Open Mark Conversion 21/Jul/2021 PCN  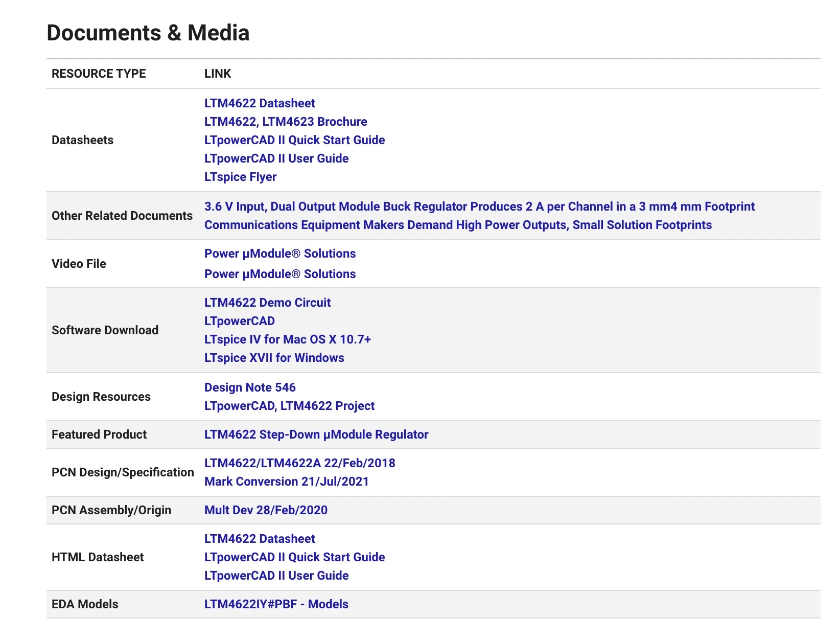(287, 482)
